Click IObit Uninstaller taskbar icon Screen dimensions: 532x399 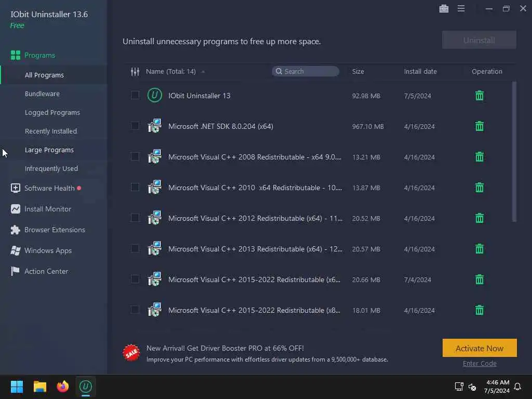pos(86,387)
